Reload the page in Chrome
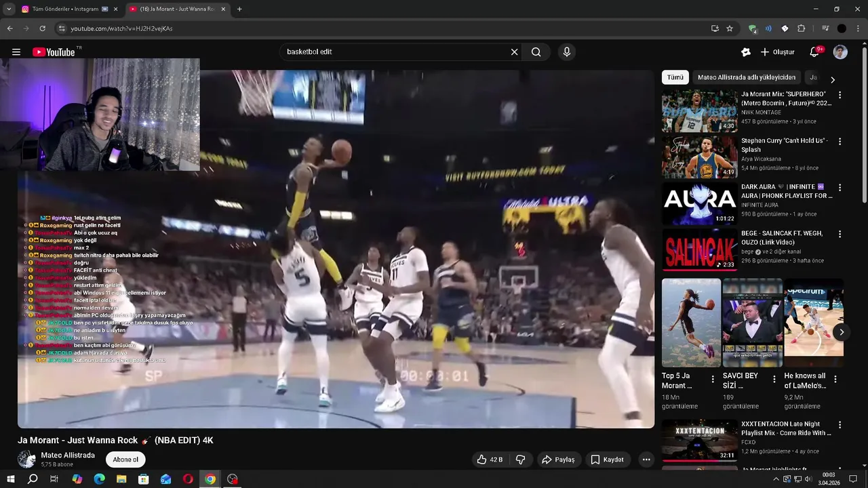868x488 pixels. click(x=42, y=28)
